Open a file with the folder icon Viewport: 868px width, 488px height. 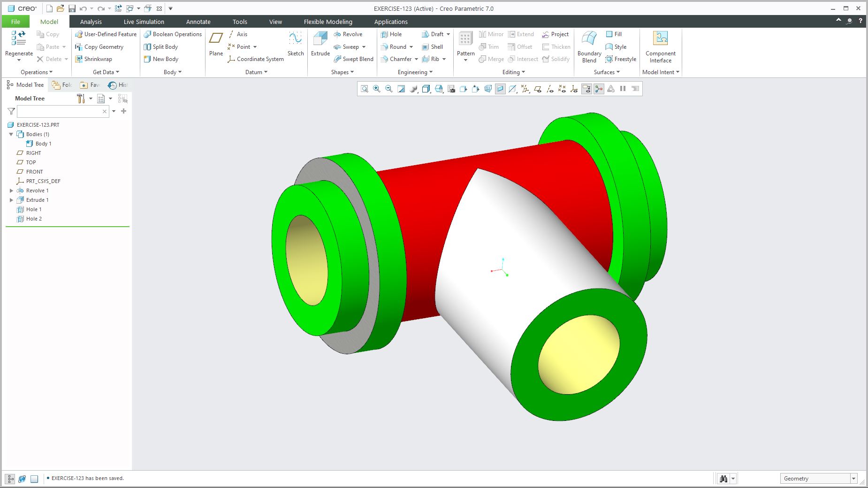pos(60,8)
